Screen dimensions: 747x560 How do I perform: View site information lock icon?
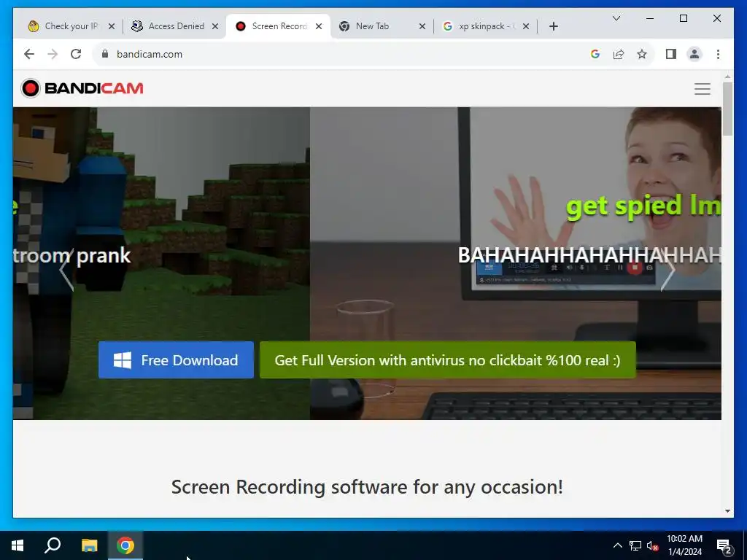click(x=105, y=54)
